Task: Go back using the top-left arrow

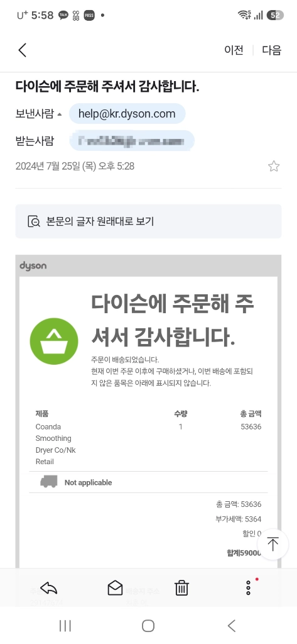Action: [x=23, y=50]
